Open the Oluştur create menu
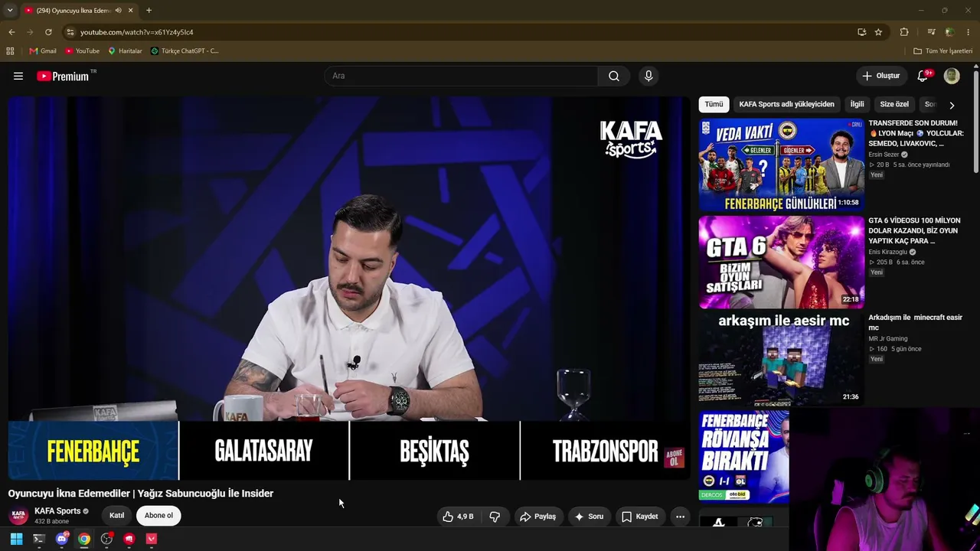 [x=881, y=76]
